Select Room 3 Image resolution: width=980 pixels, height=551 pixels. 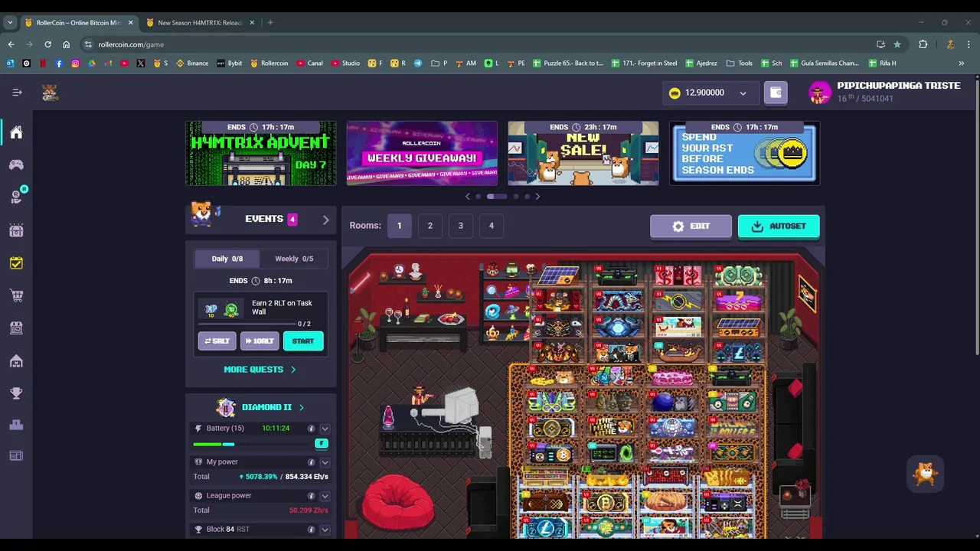460,226
